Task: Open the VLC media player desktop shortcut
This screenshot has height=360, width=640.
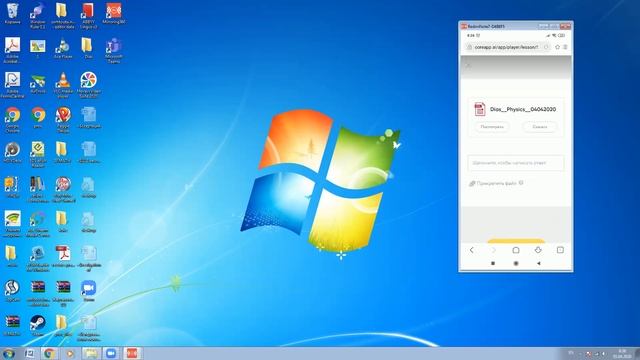Action: (63, 84)
